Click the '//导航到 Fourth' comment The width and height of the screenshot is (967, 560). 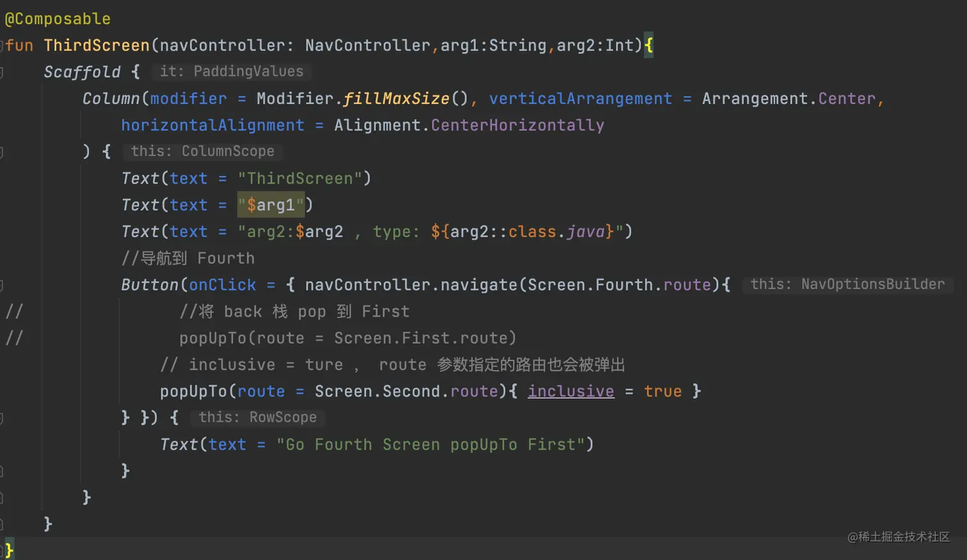(188, 258)
